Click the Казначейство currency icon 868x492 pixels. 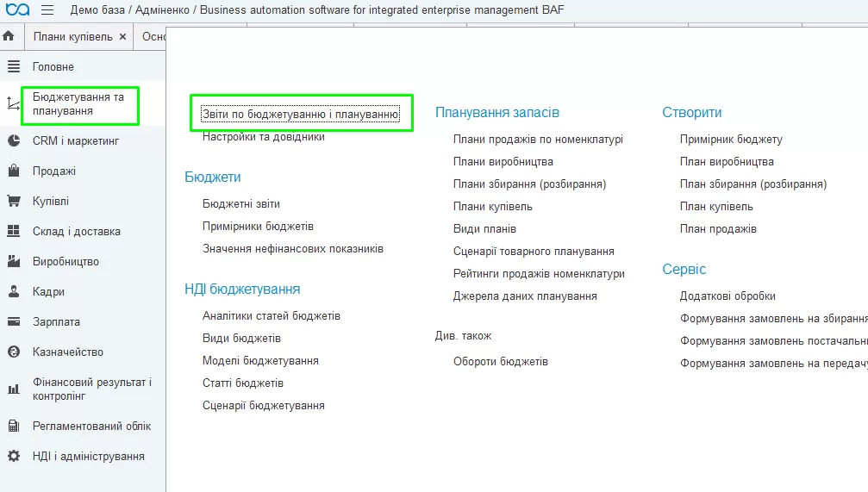pos(14,352)
